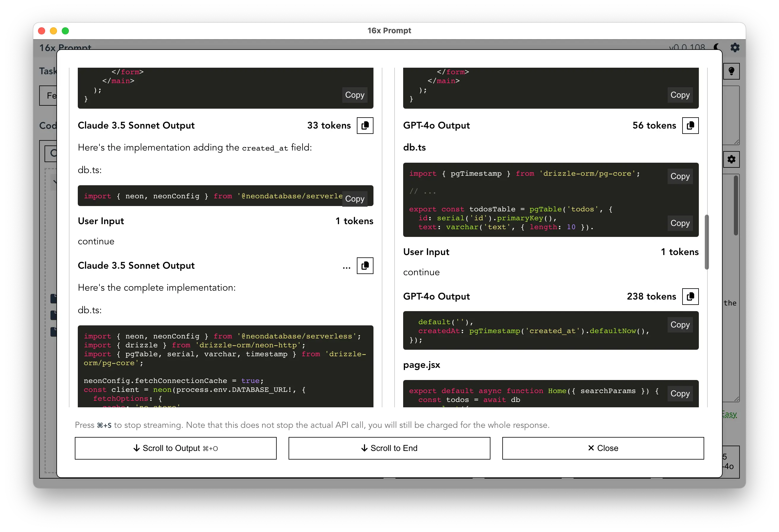Click the "56 tokens" count

(x=654, y=125)
